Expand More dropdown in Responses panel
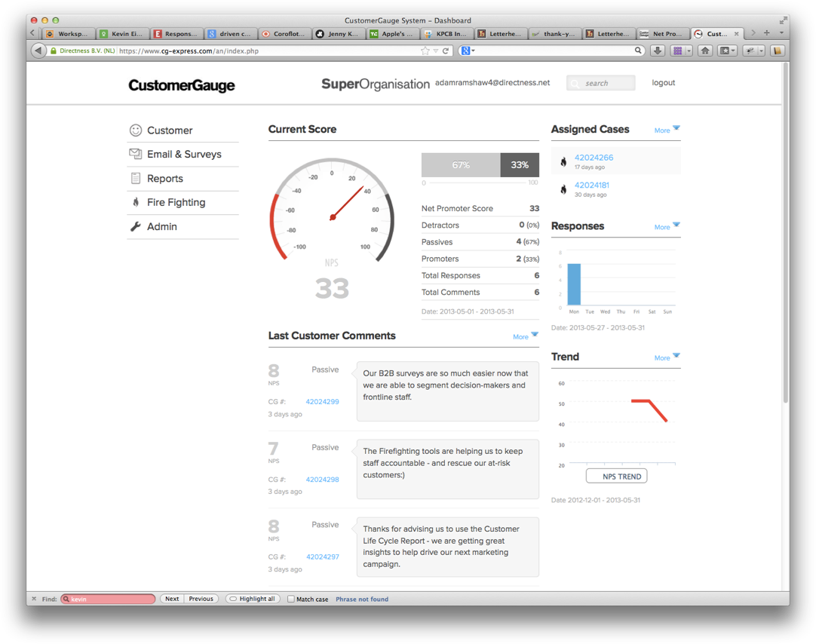The width and height of the screenshot is (816, 644). point(667,226)
